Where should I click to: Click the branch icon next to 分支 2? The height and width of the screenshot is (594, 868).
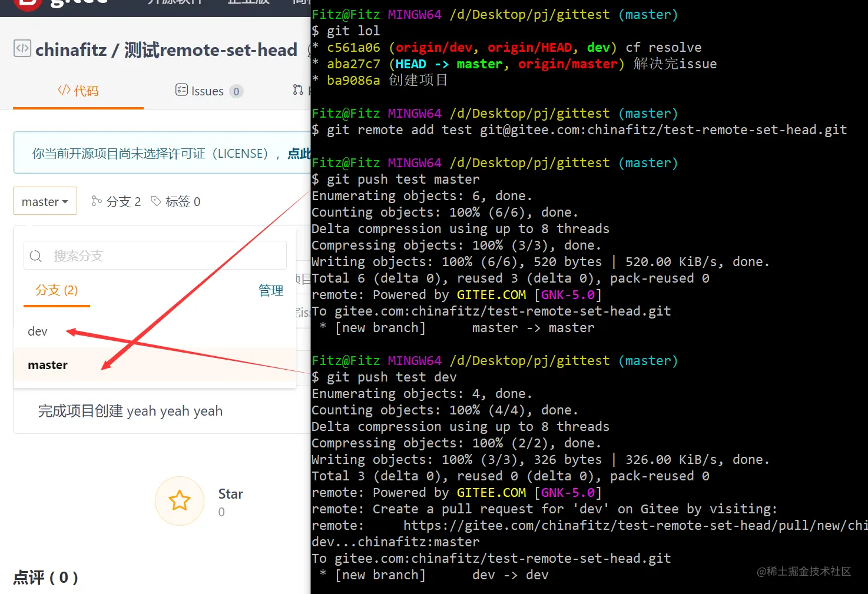97,201
